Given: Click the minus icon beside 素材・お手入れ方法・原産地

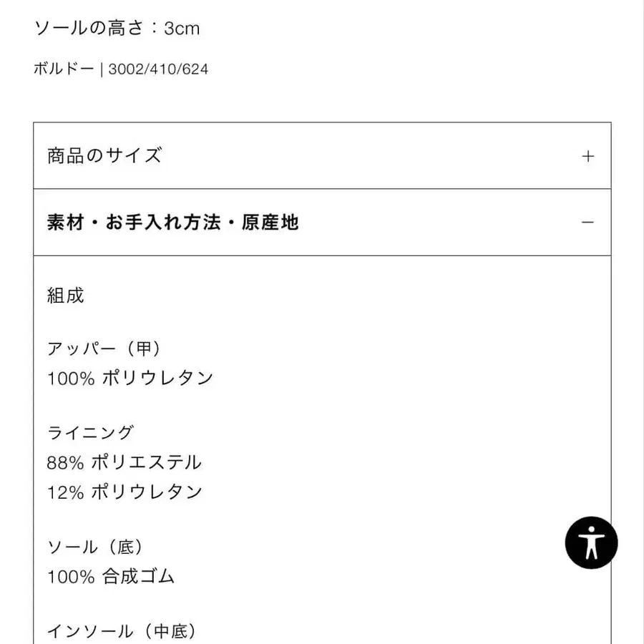Looking at the screenshot, I should click(588, 223).
